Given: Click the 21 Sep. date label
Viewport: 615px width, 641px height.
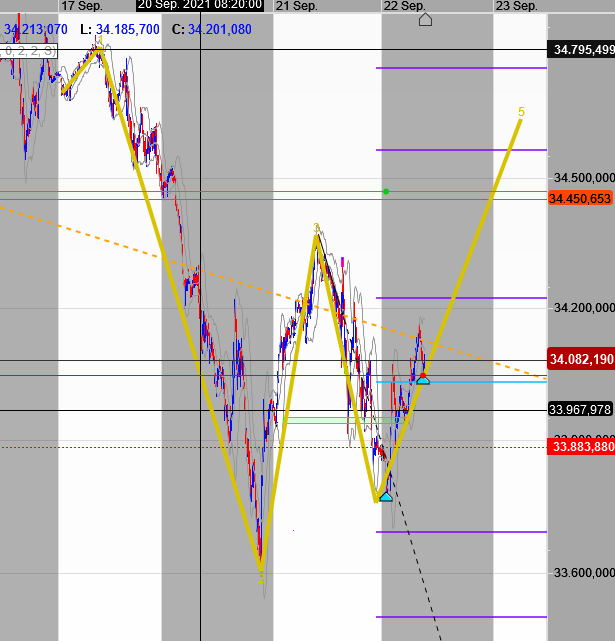Looking at the screenshot, I should 296,6.
